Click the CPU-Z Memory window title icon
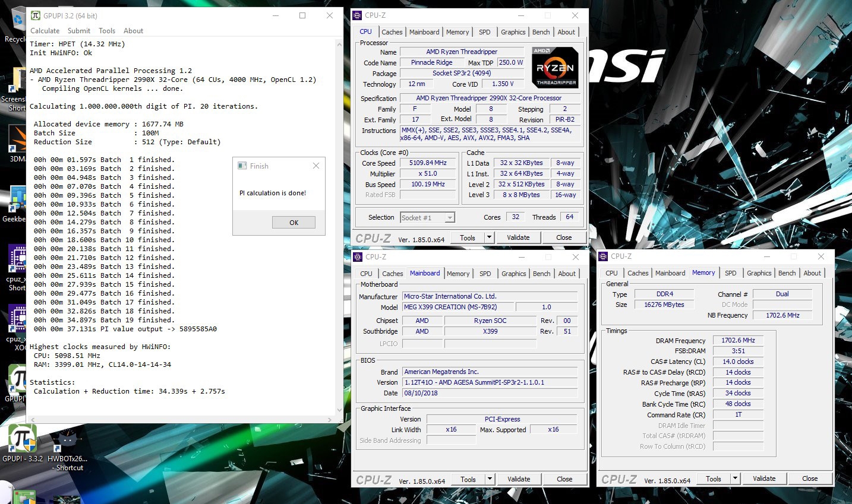 603,256
